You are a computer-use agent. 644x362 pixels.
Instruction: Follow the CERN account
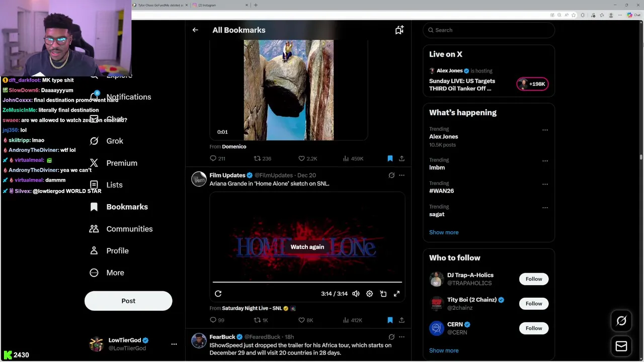point(534,328)
